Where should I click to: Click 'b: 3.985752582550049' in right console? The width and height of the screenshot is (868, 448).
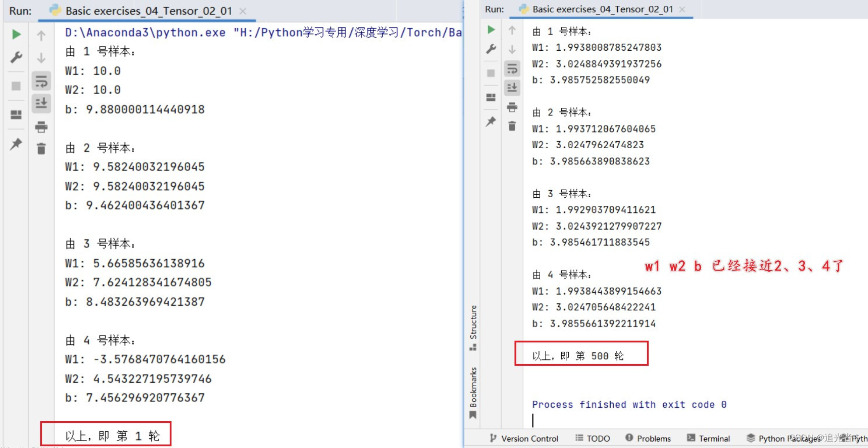tap(591, 80)
